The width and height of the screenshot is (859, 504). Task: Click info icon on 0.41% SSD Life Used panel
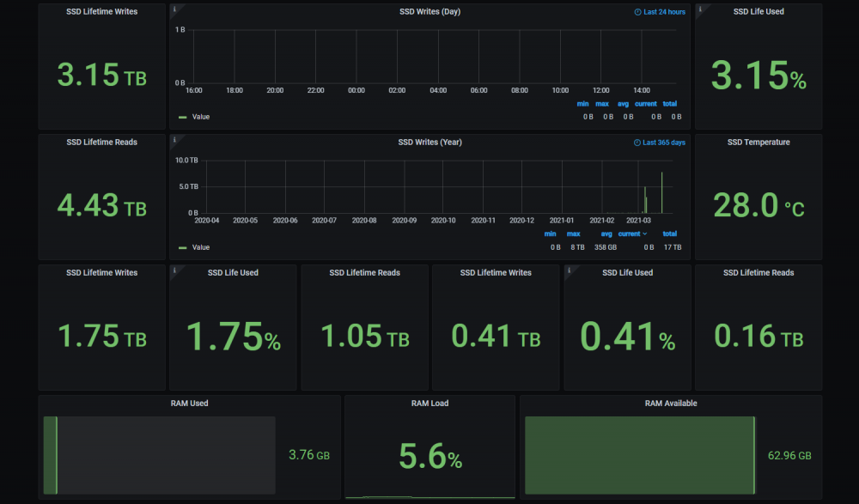[x=569, y=270]
